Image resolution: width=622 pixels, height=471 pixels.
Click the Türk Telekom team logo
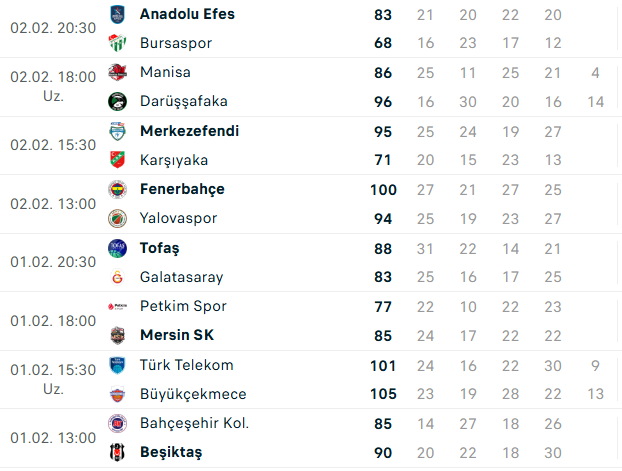tap(117, 365)
